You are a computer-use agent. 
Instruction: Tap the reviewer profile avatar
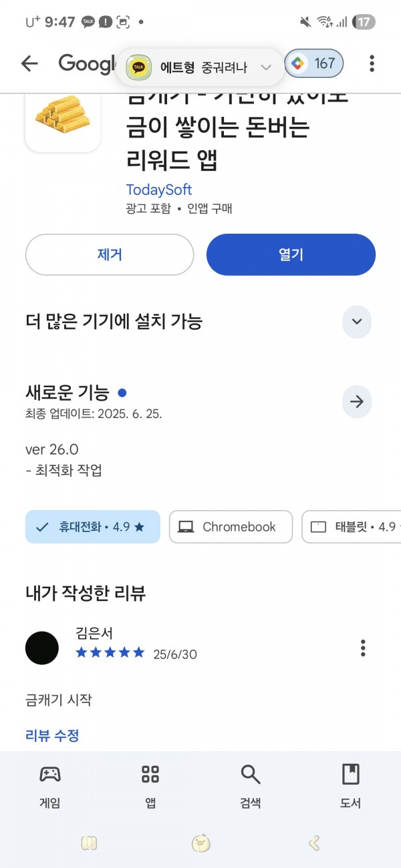[42, 647]
